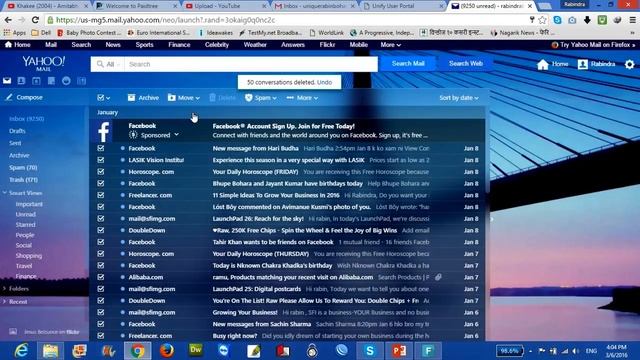Click the volume speaker icon in system tray
640x360 pixels.
point(575,351)
